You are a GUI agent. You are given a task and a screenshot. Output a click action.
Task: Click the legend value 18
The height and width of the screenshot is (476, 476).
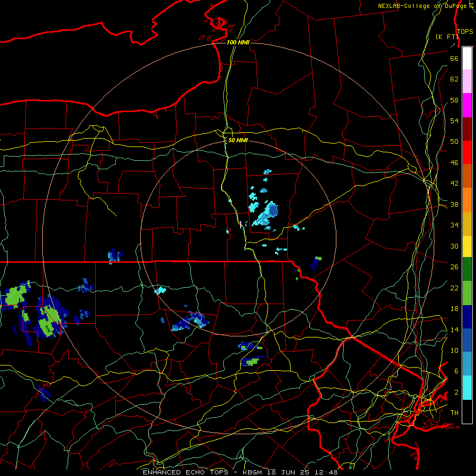coord(454,309)
